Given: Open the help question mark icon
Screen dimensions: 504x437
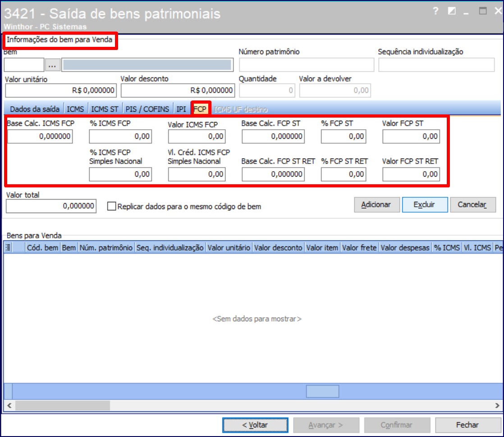Looking at the screenshot, I should pos(435,11).
